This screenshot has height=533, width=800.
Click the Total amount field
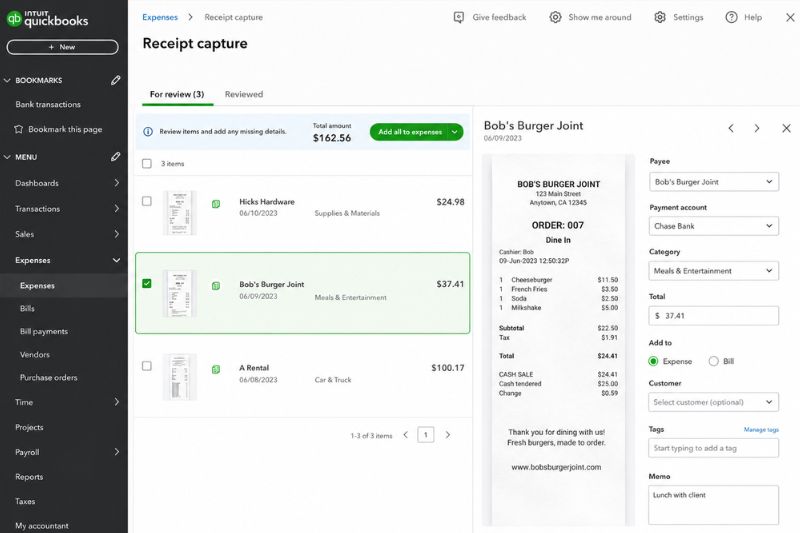pos(714,316)
